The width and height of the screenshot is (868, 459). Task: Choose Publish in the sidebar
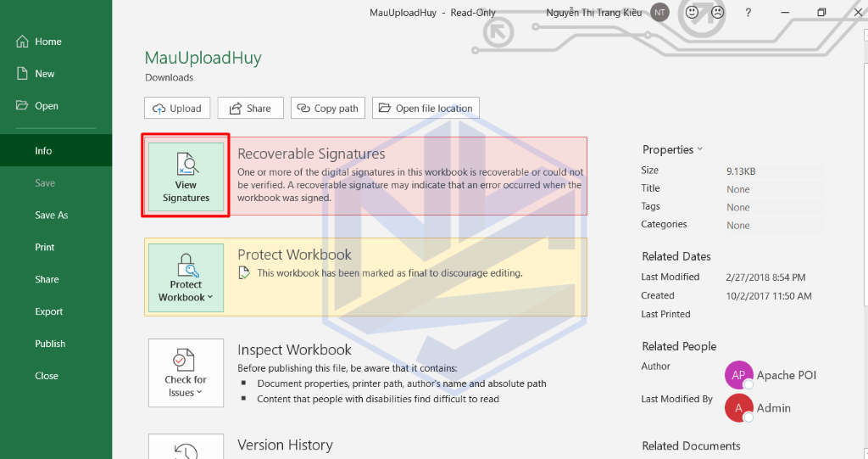(x=56, y=344)
